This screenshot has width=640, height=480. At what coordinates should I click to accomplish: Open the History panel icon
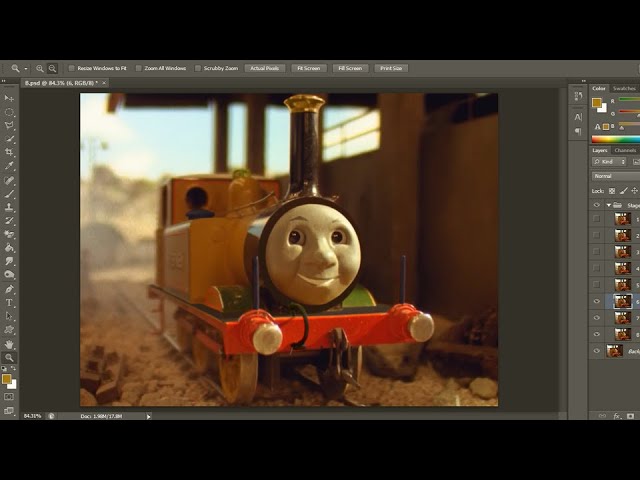[578, 96]
